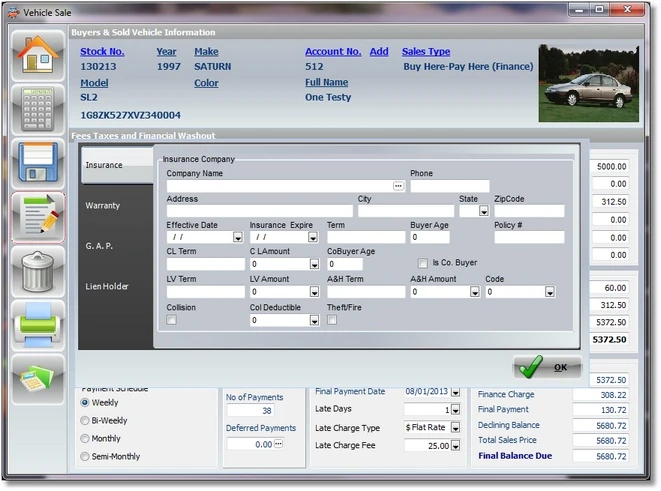Switch to the Warranty tab
661x491 pixels.
(103, 206)
